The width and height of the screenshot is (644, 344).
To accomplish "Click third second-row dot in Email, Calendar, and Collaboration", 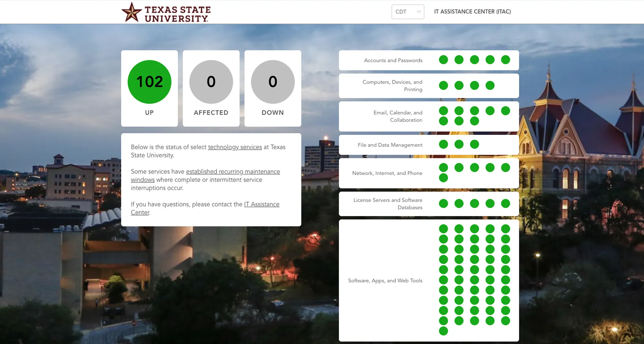I will [474, 121].
